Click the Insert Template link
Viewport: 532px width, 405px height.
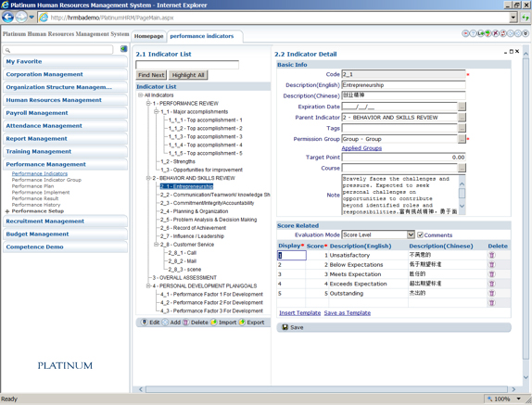(299, 312)
